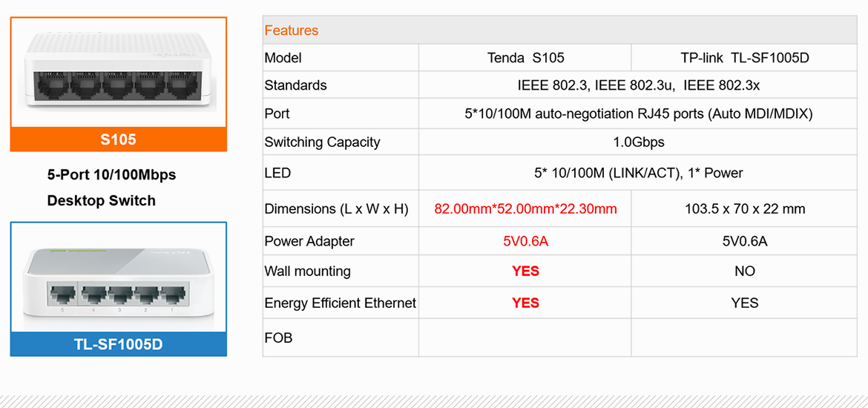Click the red 82.00mm*52.00mm*22.30mm dimensions value
This screenshot has width=868, height=408.
click(x=525, y=209)
